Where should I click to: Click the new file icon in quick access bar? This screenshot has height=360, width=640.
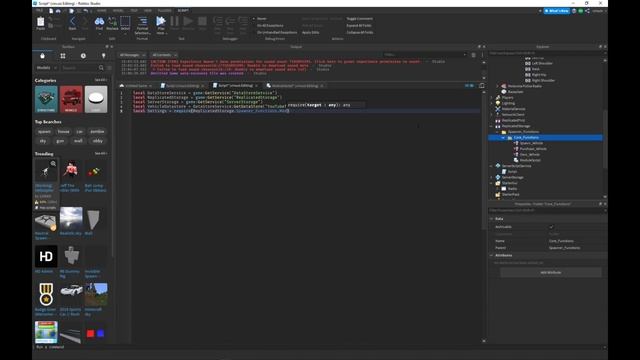51,11
